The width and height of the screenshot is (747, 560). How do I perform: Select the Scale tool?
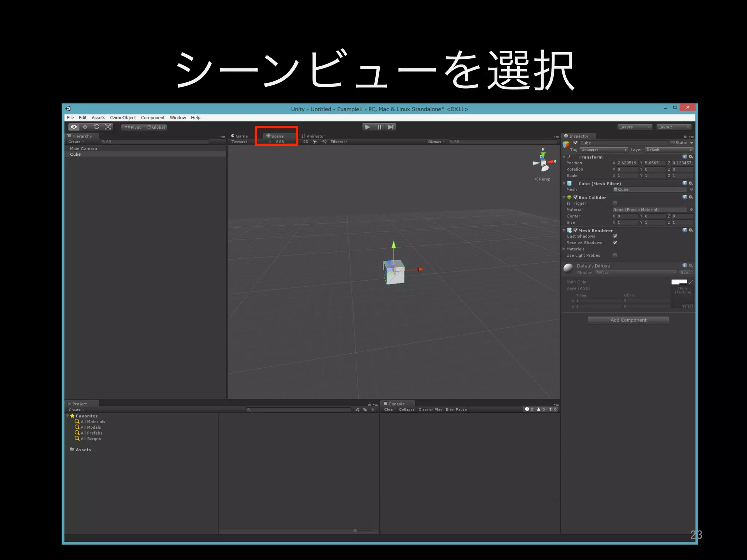[x=108, y=127]
